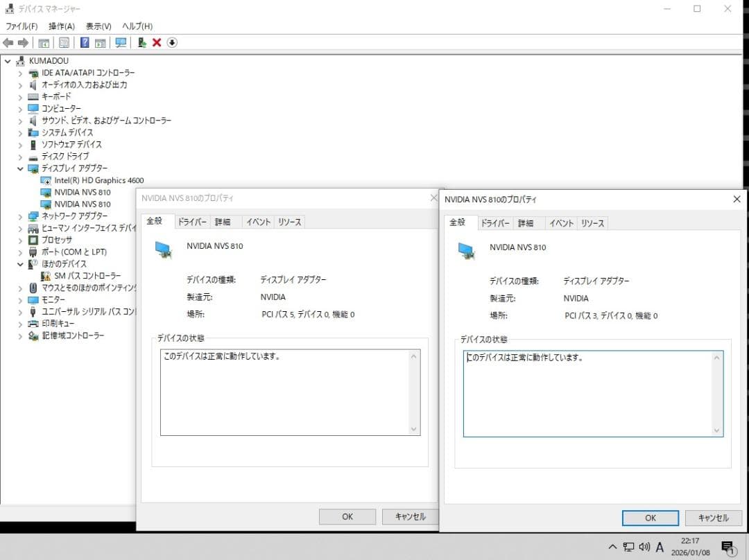
Task: Click the black down-arrow disable device icon
Action: 172,43
